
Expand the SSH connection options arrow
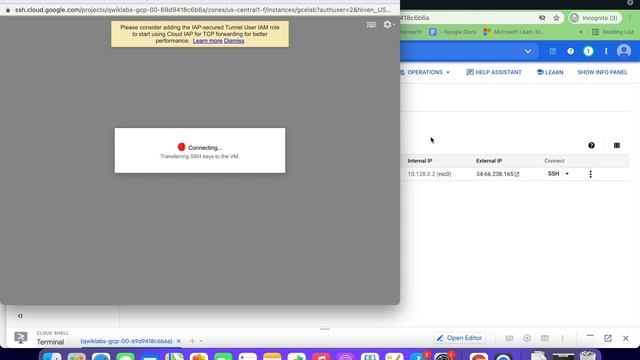click(x=567, y=174)
